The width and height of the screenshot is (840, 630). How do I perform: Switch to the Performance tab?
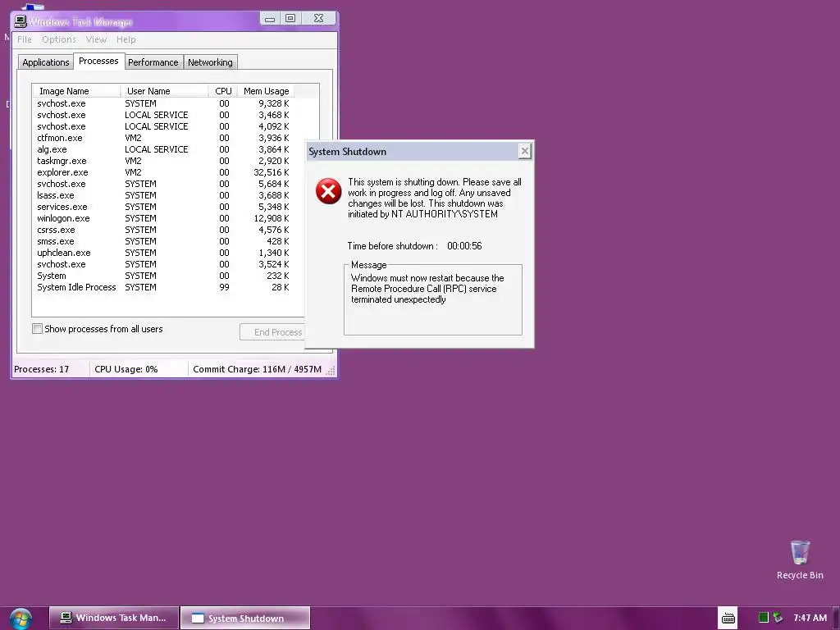pos(153,62)
